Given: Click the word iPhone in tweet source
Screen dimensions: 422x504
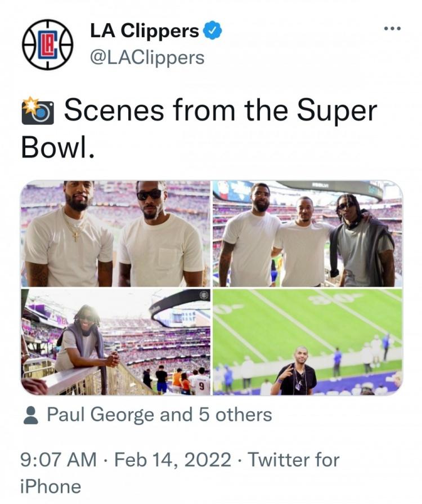Looking at the screenshot, I should click(x=51, y=486).
